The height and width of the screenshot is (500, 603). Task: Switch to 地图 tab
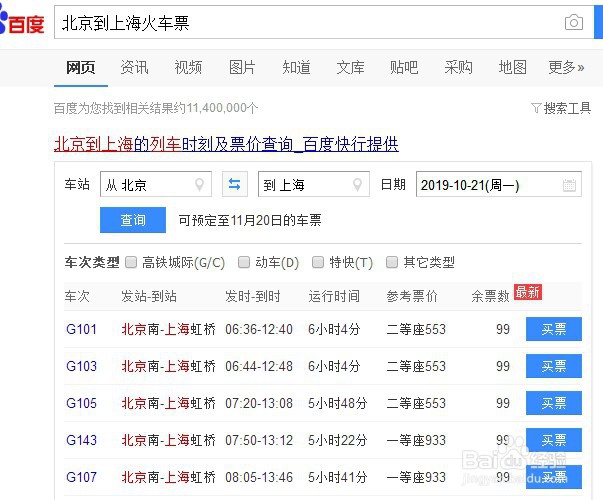coord(513,68)
